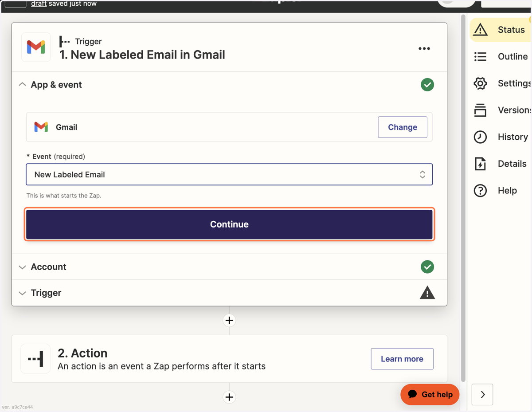
Task: Click the vertical scrollbar of the editor
Action: click(x=463, y=198)
